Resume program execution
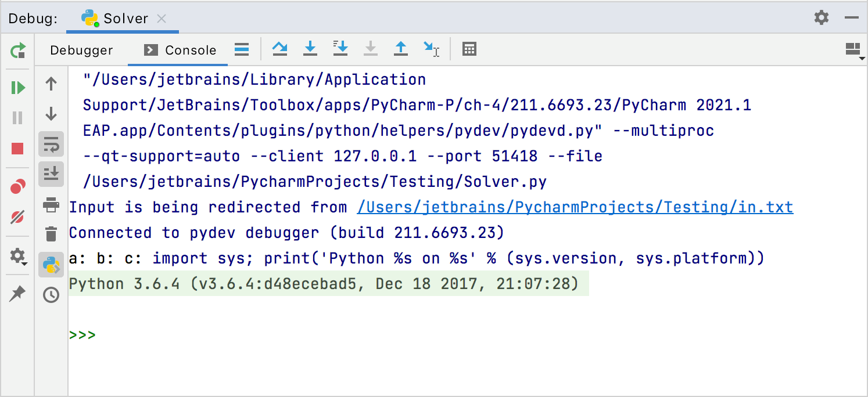 pos(17,87)
